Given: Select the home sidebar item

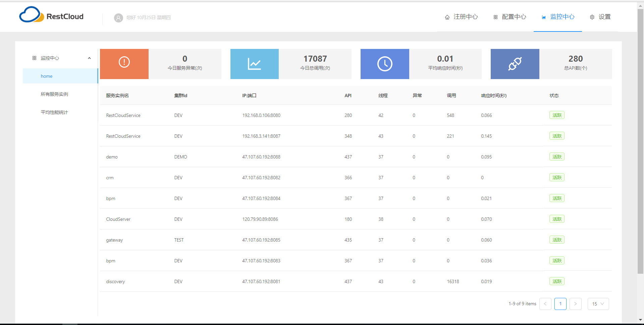Looking at the screenshot, I should click(x=47, y=76).
